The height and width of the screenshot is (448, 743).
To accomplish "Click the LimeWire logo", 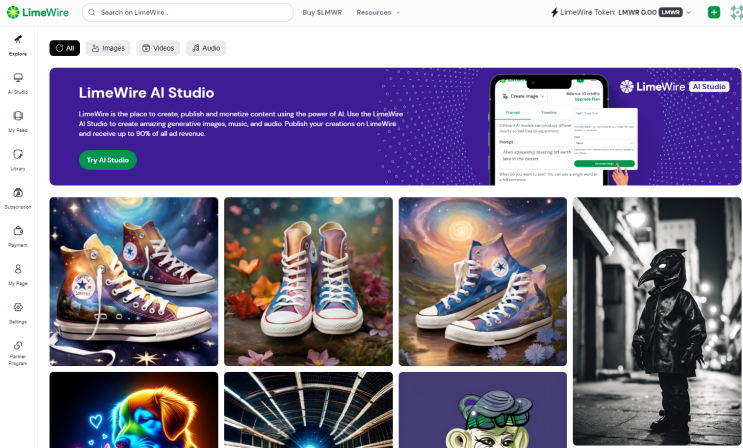I will (x=38, y=12).
